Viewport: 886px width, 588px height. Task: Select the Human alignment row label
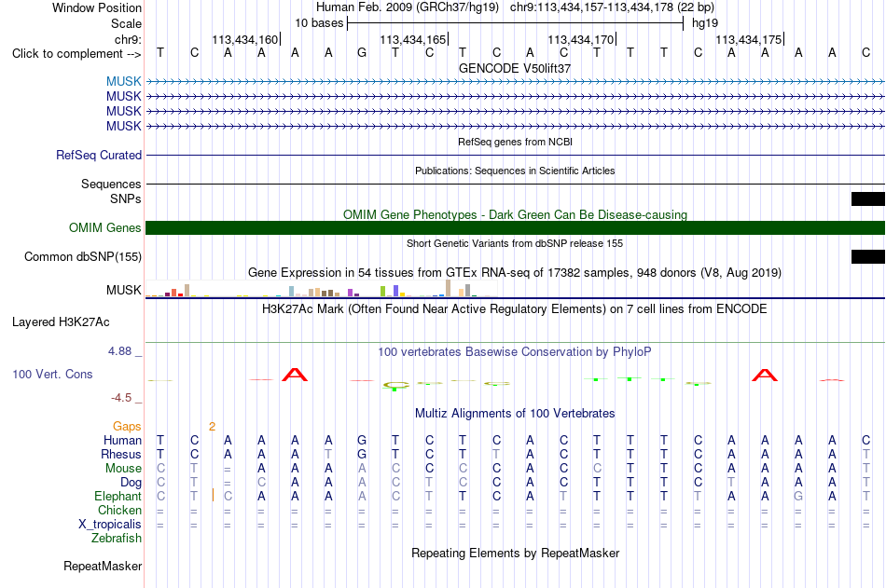[122, 440]
